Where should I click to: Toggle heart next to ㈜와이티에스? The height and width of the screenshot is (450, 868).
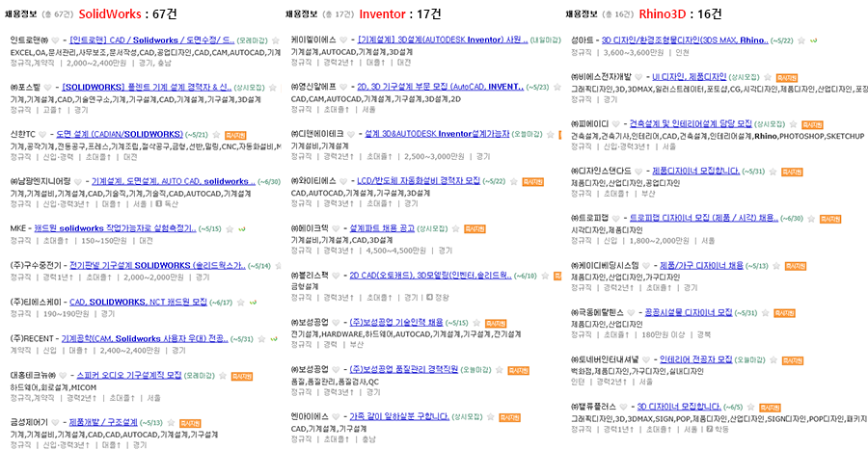[343, 181]
